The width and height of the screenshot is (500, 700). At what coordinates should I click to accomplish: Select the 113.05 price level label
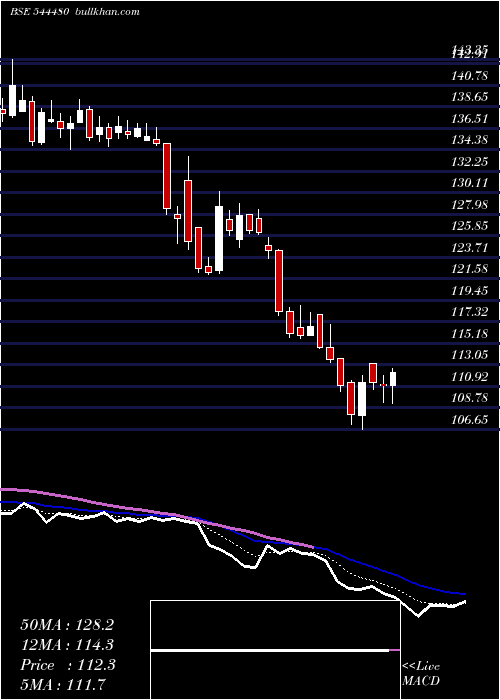point(469,355)
